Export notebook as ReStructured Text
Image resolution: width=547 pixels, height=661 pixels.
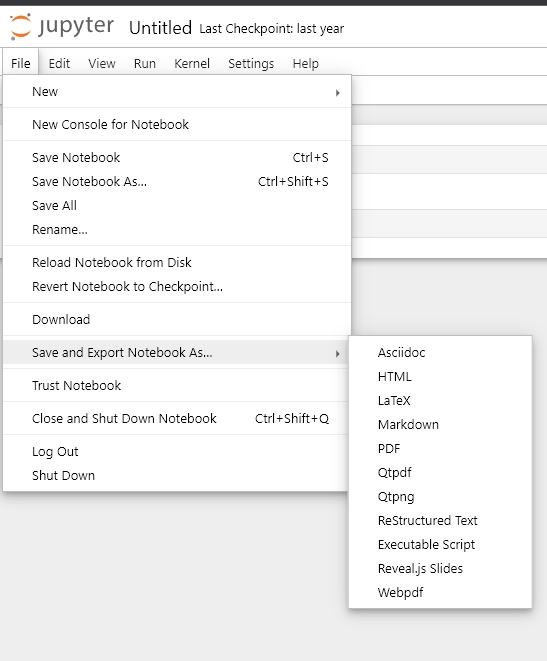click(x=440, y=520)
